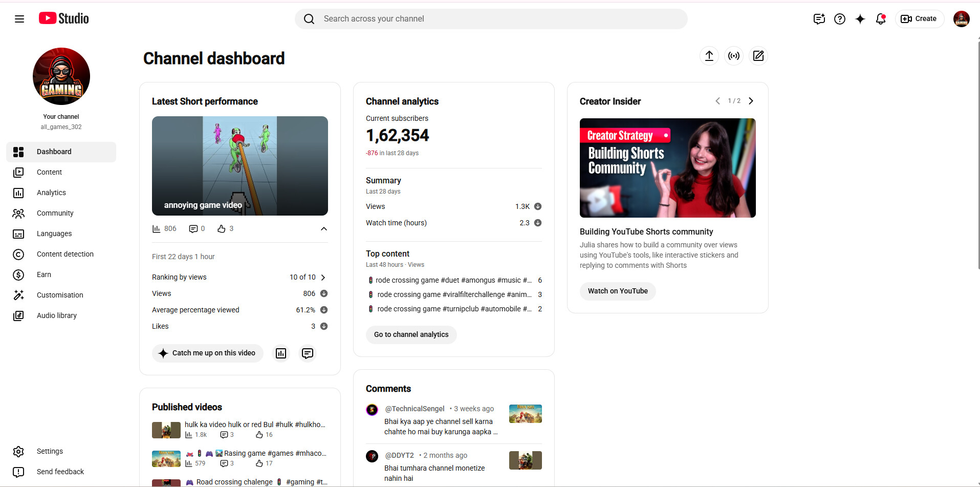This screenshot has height=487, width=980.
Task: Click the comment count icon under the Short
Action: [193, 229]
